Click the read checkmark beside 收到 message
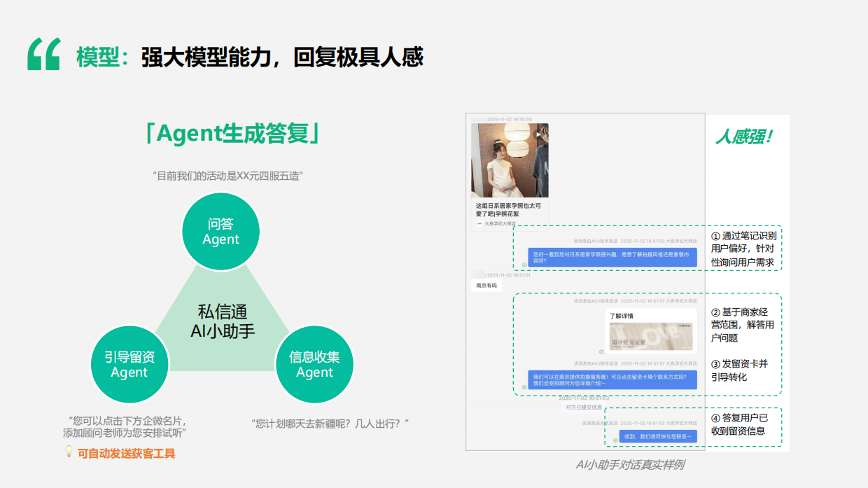Viewport: 868px width, 488px height. click(615, 440)
